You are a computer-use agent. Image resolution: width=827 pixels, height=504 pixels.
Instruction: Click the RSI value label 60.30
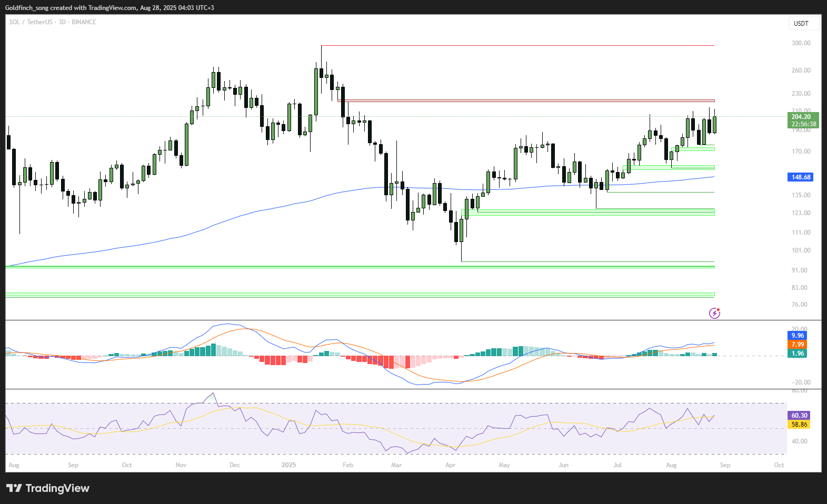[x=799, y=416]
